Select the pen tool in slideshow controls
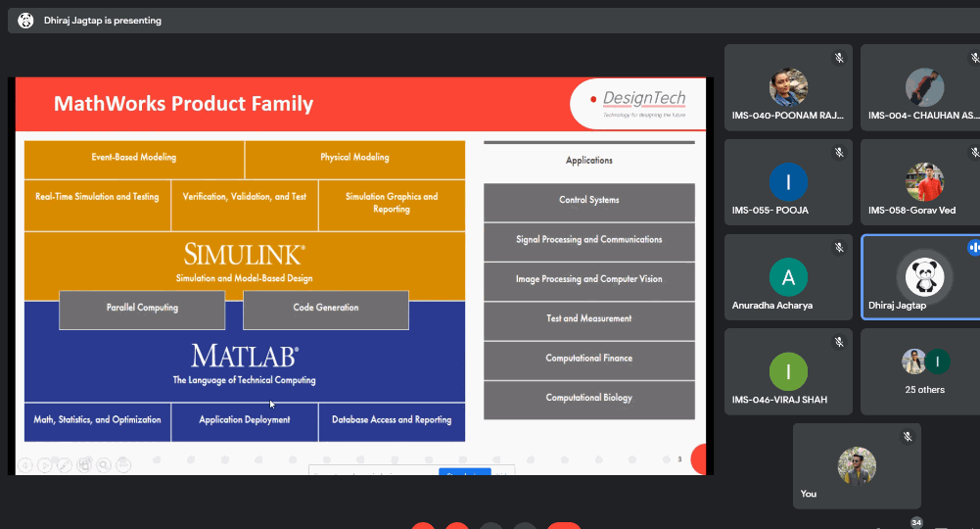 65,464
